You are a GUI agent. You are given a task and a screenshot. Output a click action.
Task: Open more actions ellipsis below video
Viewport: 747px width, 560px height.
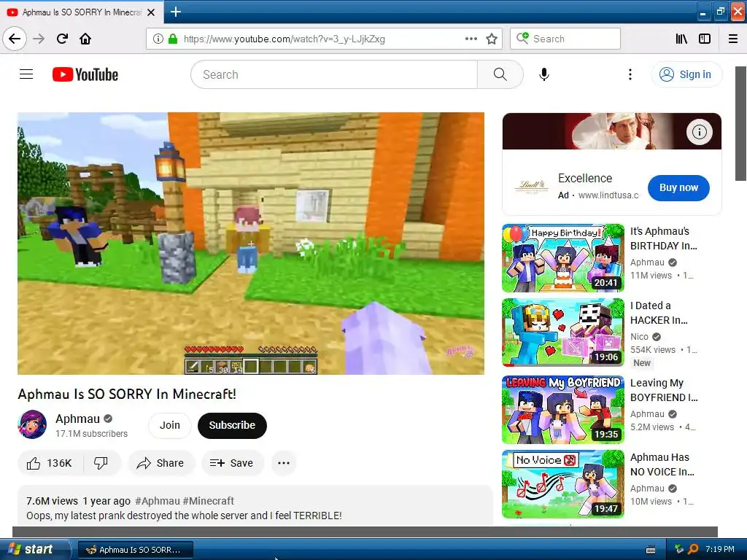284,463
